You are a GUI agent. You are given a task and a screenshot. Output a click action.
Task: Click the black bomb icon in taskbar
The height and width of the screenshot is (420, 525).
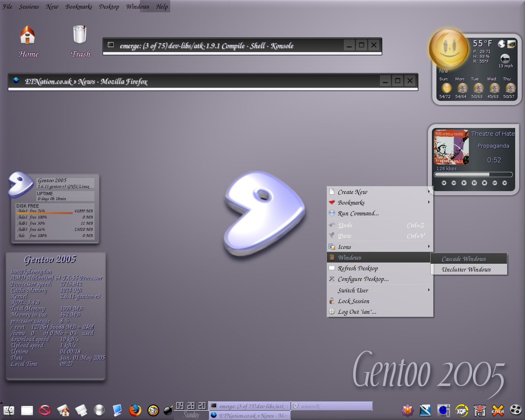[x=168, y=410]
